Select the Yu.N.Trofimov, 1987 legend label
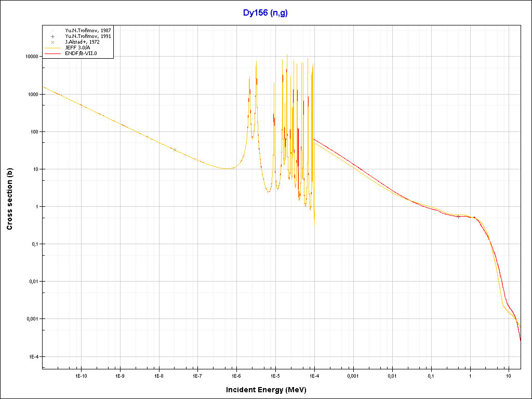 coord(91,31)
